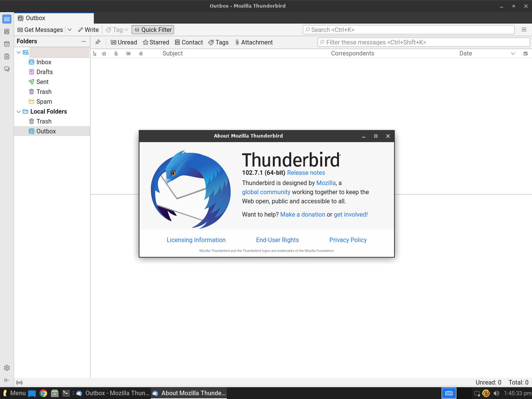Switch to the Outbox tab
Image resolution: width=532 pixels, height=399 pixels.
tap(35, 18)
